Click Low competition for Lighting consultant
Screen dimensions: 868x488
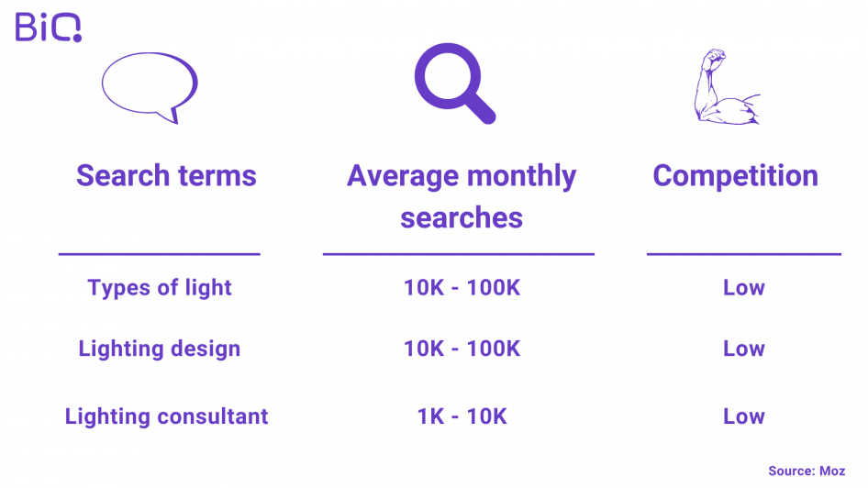coord(744,416)
